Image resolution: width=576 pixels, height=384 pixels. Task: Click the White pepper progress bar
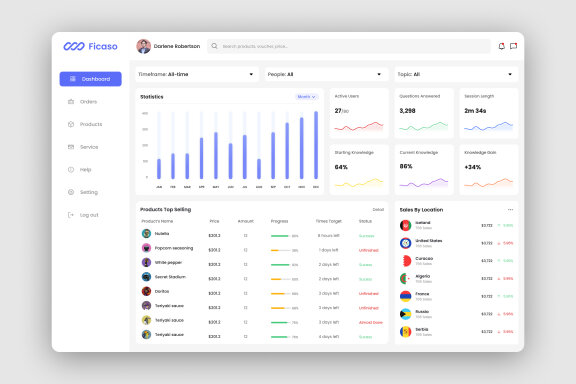tap(280, 265)
